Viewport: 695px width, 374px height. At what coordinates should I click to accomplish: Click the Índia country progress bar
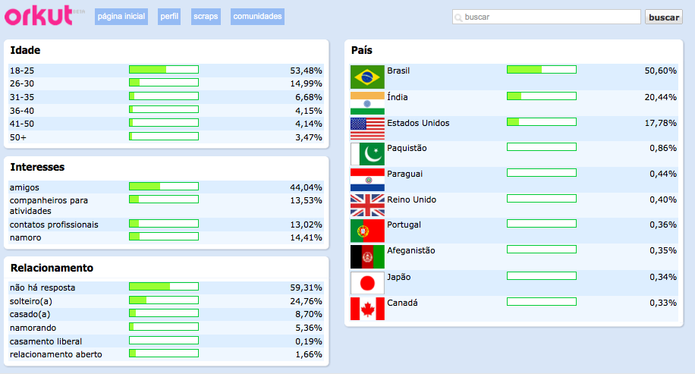click(x=542, y=96)
